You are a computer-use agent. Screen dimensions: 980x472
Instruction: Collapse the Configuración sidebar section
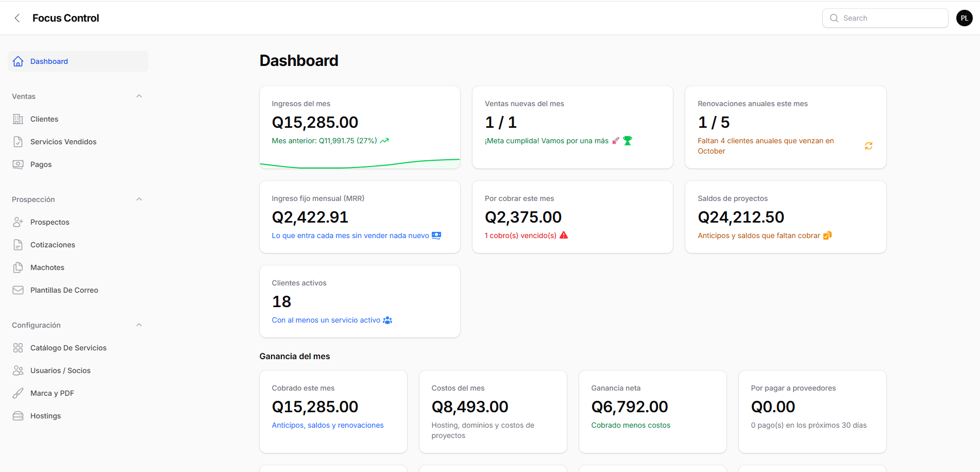tap(139, 325)
